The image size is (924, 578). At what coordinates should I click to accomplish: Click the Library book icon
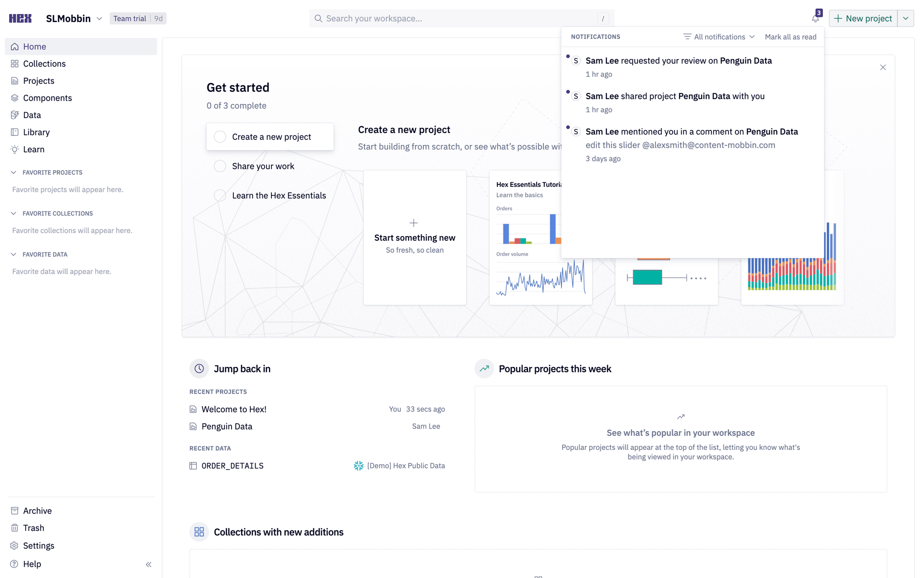pos(15,132)
